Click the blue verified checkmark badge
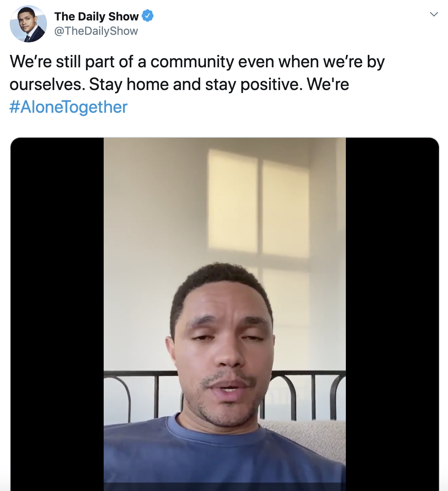 pos(148,16)
